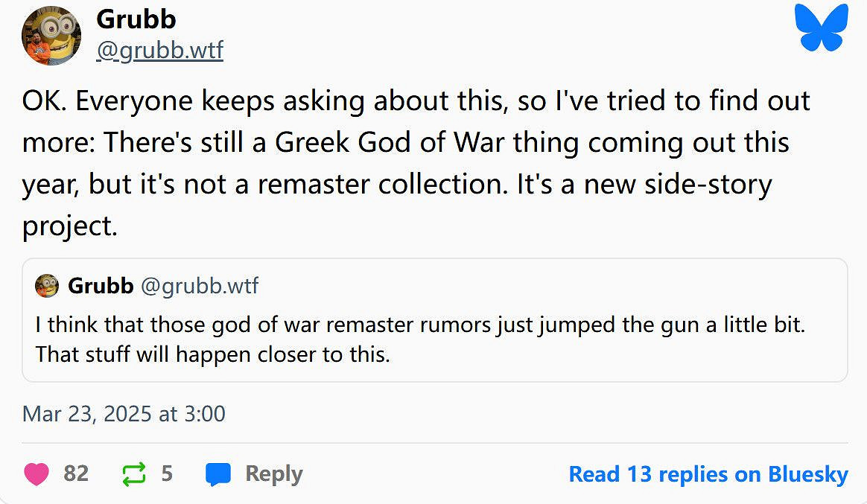Click Grubb's Minion profile avatar
The height and width of the screenshot is (504, 867).
tap(51, 35)
